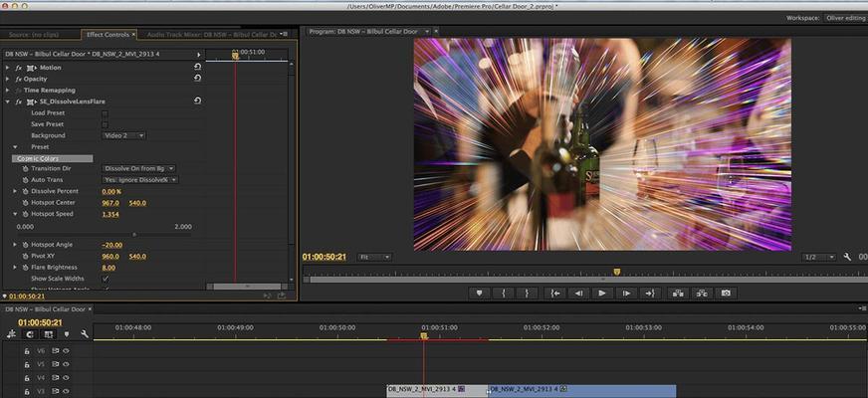Toggle the fx badge of Opacity

click(x=18, y=80)
